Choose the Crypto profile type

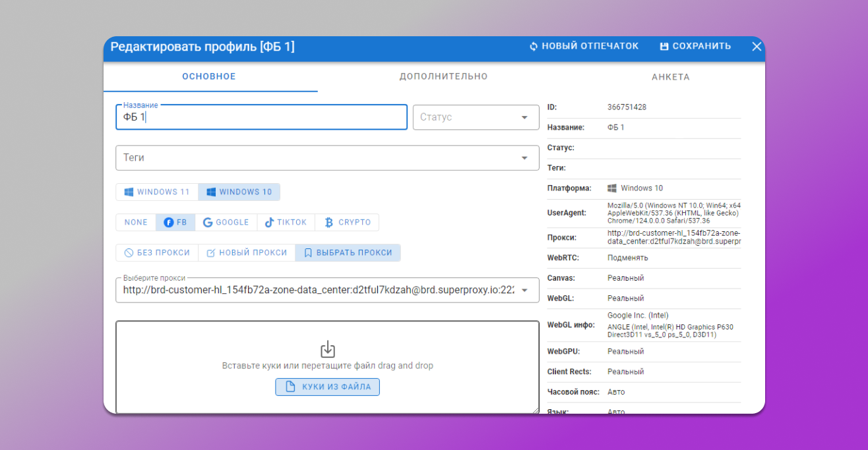coord(348,223)
